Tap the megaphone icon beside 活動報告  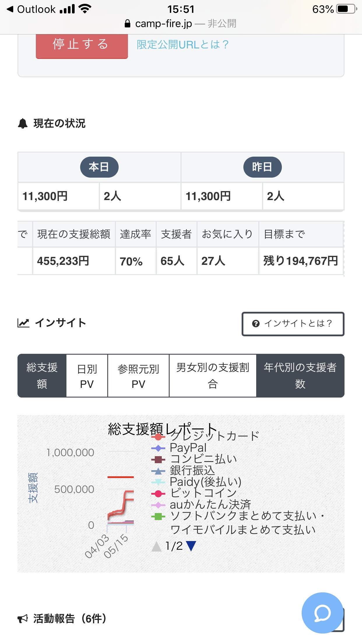23,618
